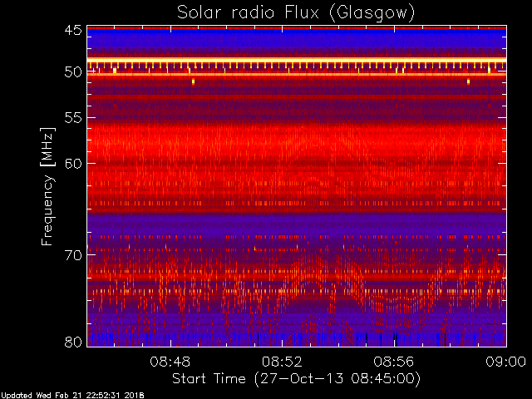Click the '08:48' time axis label

(170, 362)
